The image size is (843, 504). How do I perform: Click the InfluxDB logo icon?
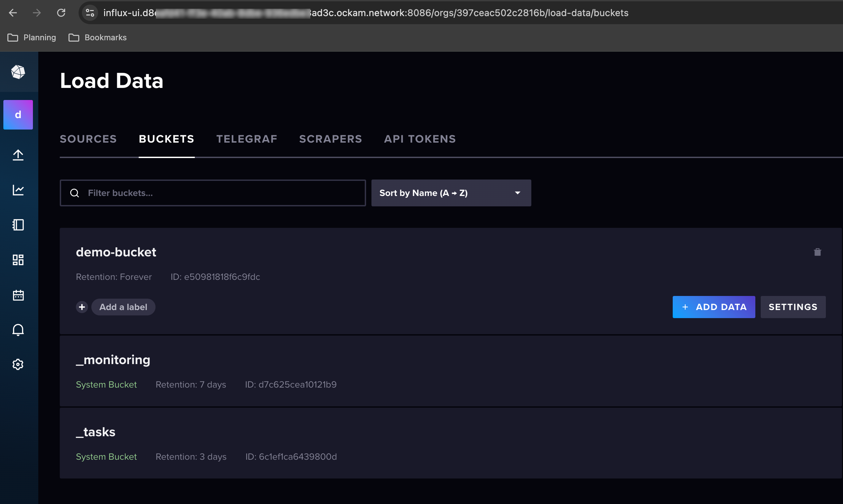[18, 72]
